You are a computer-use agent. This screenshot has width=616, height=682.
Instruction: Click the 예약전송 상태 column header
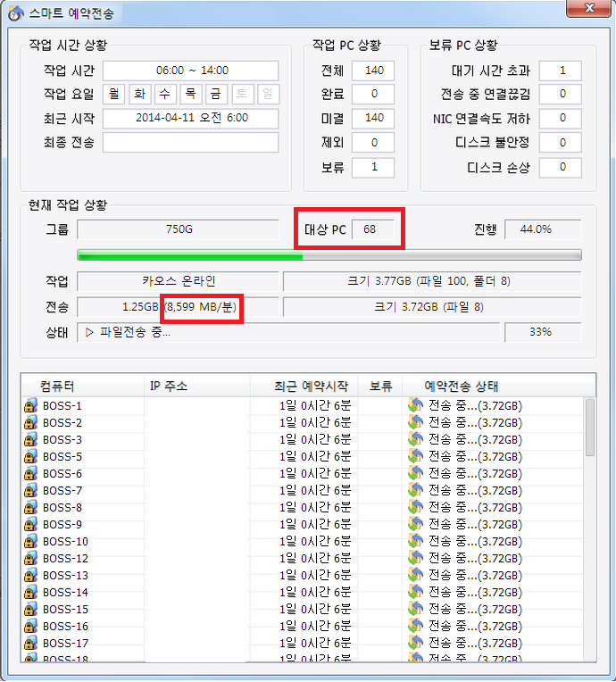click(x=461, y=387)
